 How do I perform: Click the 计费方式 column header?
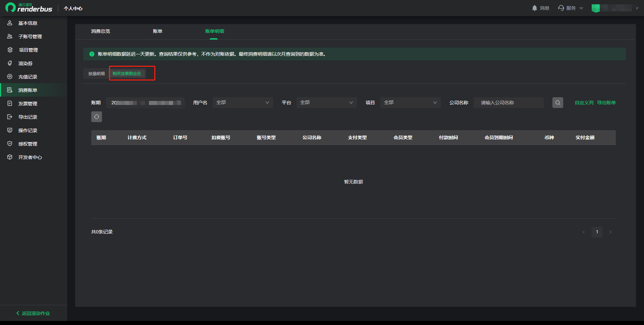(x=137, y=138)
